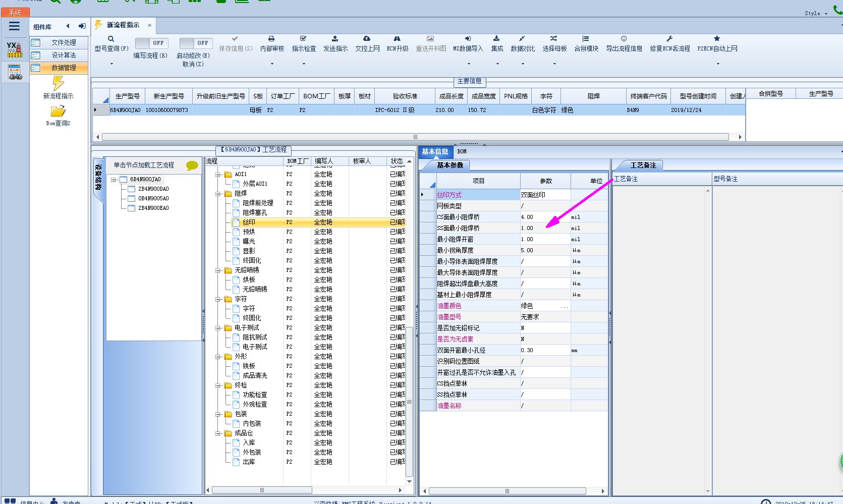The image size is (843, 504).
Task: Toggle the 启动修改 OFF switch
Action: [196, 43]
